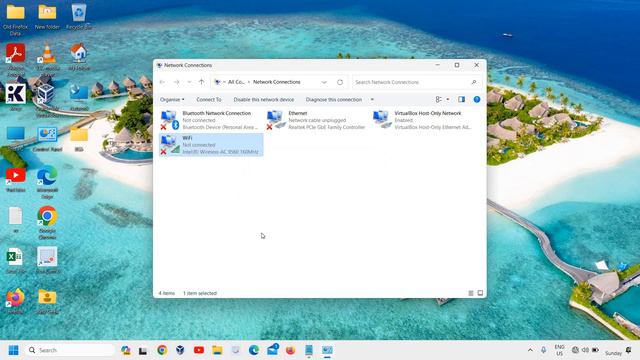640x360 pixels.
Task: Select the VirtualBox Host-Only Network adapter
Action: coord(423,120)
